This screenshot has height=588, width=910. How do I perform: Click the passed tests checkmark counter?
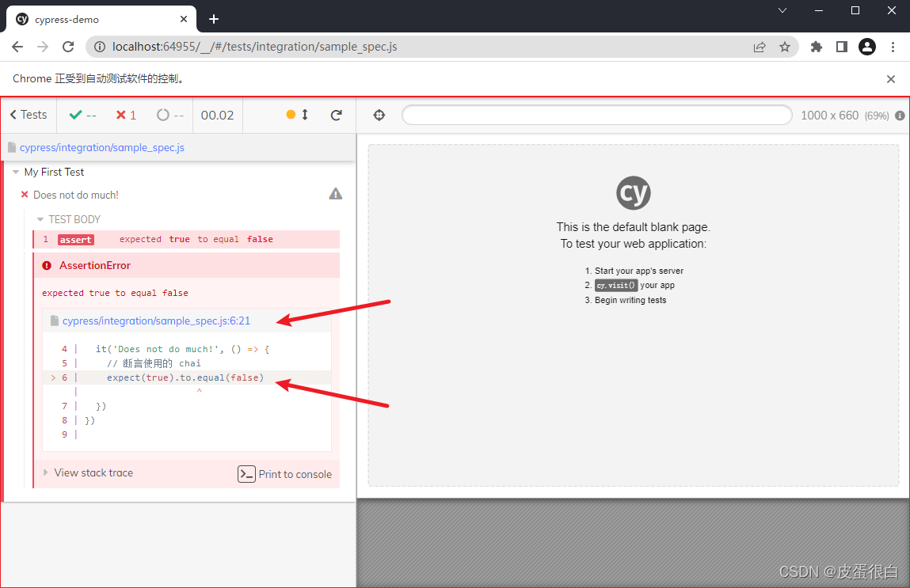click(82, 115)
